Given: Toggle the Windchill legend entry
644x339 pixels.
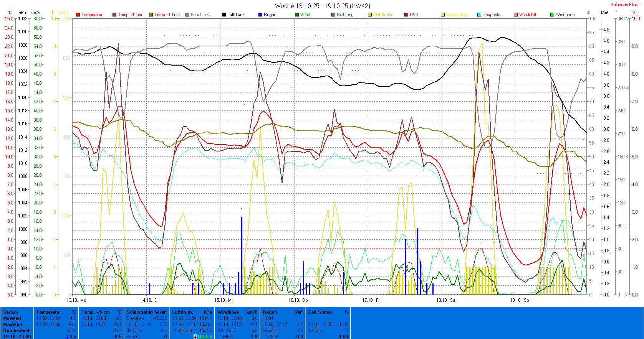Looking at the screenshot, I should click(527, 15).
